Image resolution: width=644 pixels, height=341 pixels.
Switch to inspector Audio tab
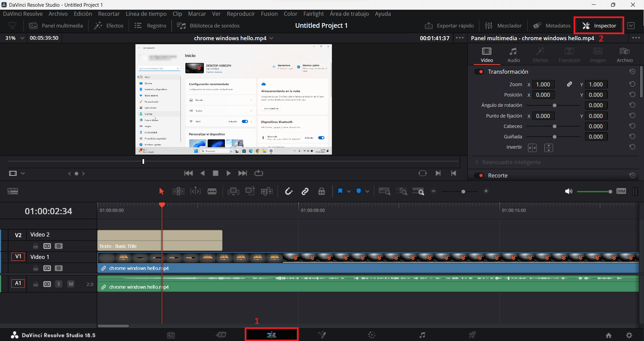coord(514,55)
